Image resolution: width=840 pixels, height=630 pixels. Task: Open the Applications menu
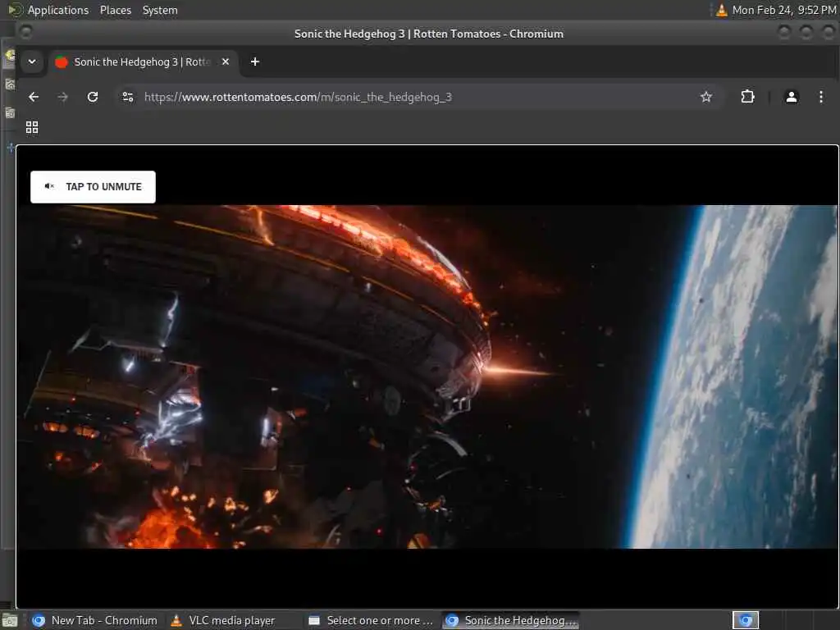click(58, 10)
